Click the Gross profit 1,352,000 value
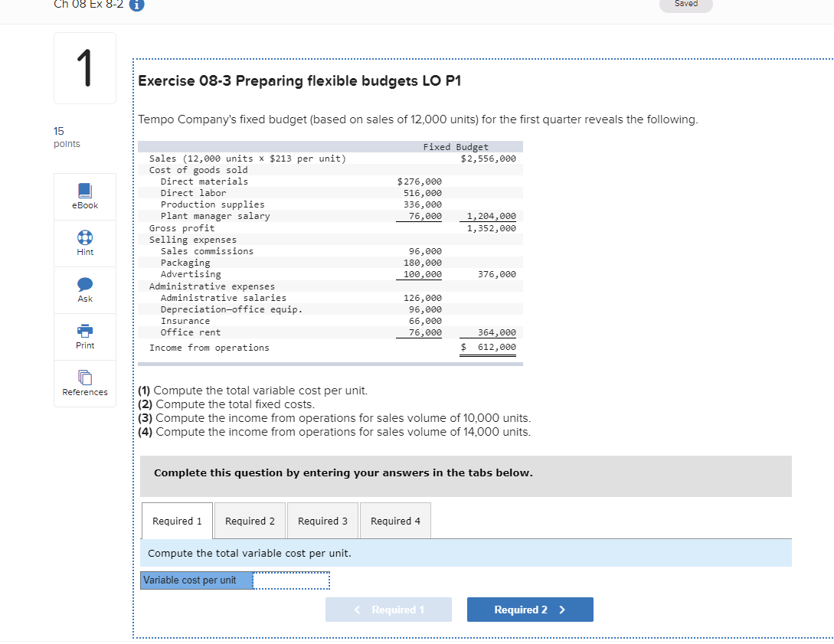This screenshot has height=644, width=834. pos(491,228)
